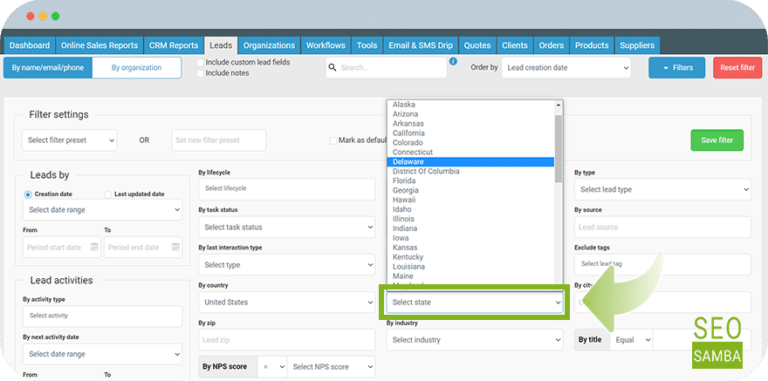Open Select type interaction dropdown
This screenshot has height=381, width=768.
pyautogui.click(x=287, y=265)
